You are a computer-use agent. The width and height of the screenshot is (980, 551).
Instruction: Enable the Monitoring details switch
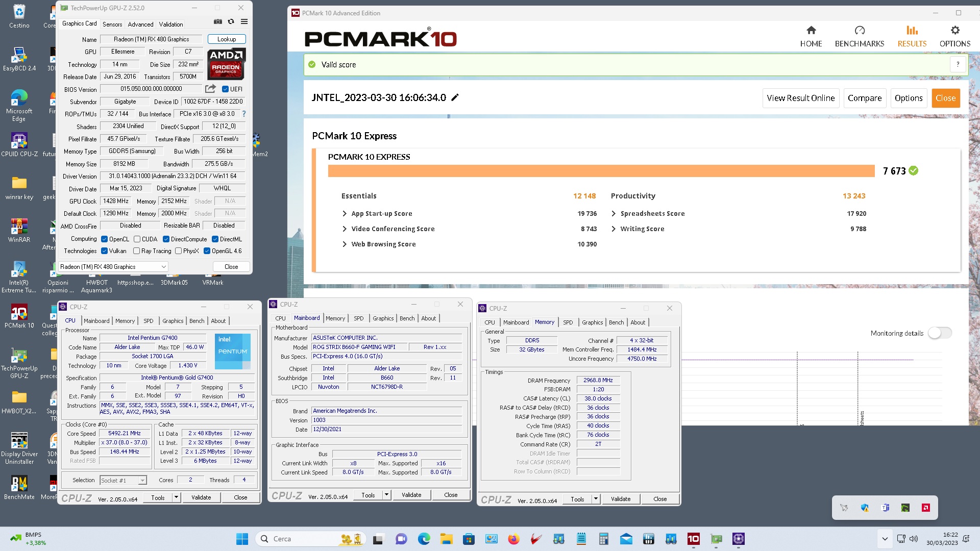tap(940, 333)
